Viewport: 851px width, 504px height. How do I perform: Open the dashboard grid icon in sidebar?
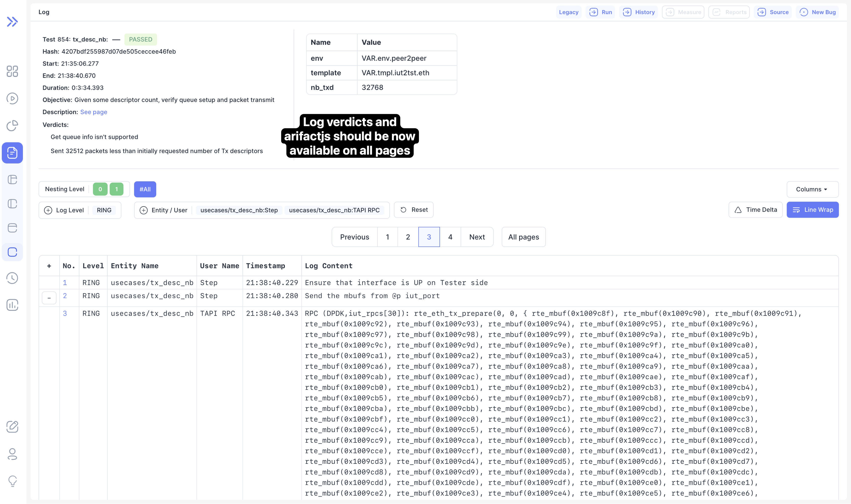point(12,71)
